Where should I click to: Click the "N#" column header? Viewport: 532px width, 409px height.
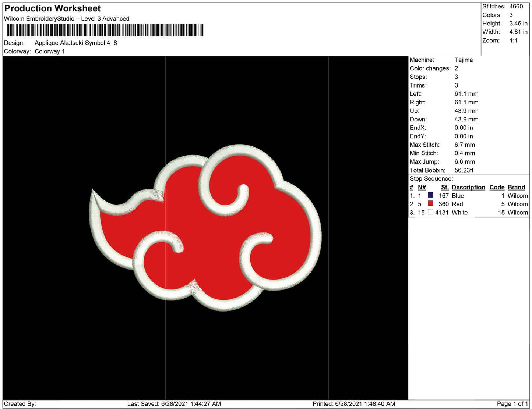(x=422, y=187)
